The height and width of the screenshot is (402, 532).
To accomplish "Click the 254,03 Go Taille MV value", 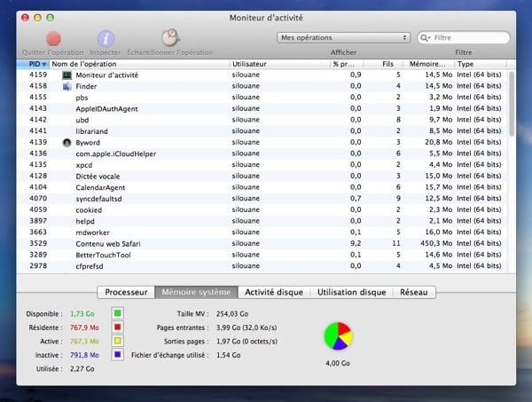I will pyautogui.click(x=232, y=314).
